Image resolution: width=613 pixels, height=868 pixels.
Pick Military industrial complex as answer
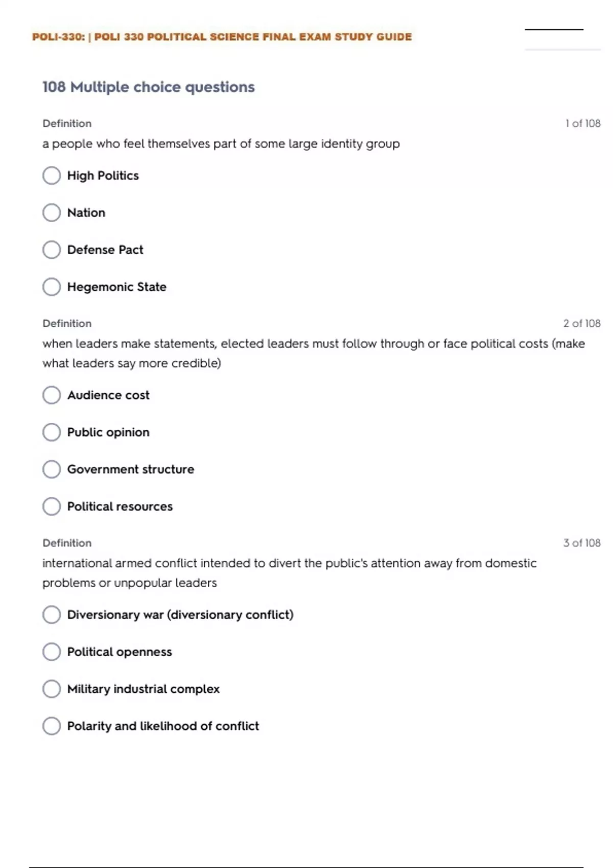52,689
